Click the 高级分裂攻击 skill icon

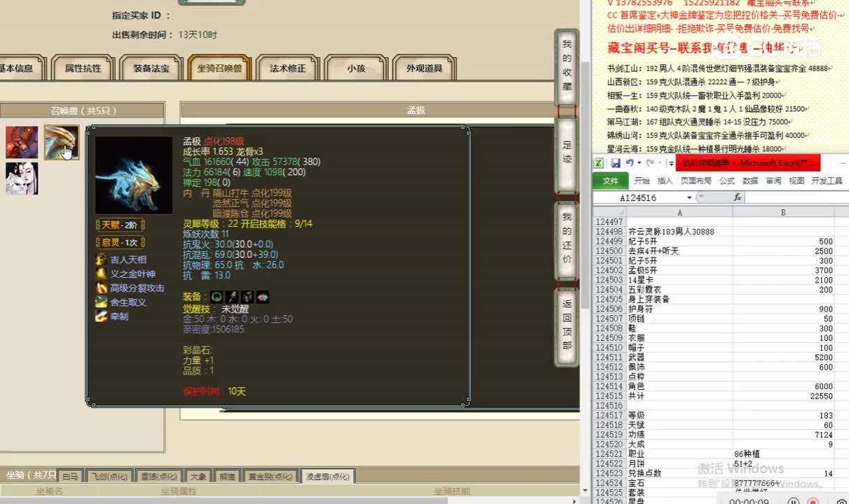click(x=102, y=288)
